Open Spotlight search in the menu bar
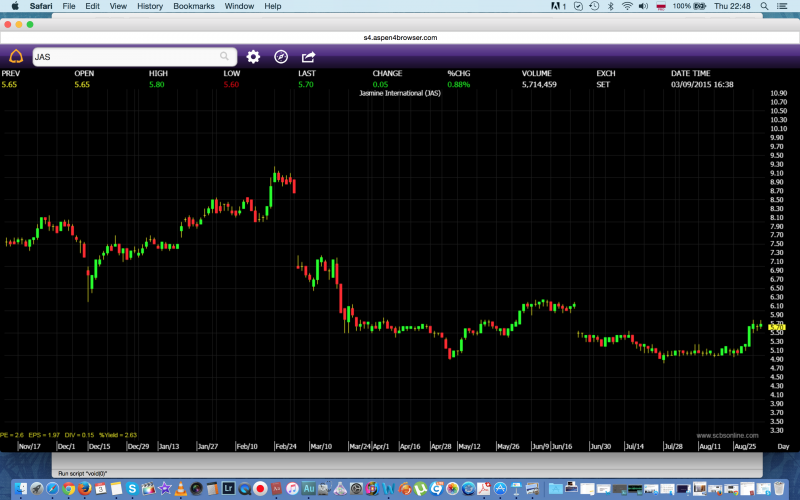This screenshot has width=800, height=500. 765,6
